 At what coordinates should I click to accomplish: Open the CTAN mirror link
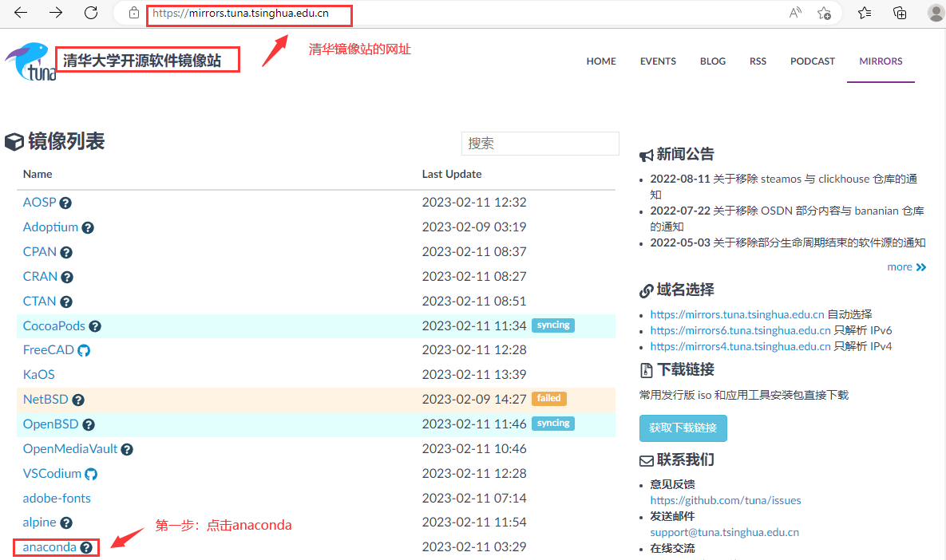click(x=39, y=301)
